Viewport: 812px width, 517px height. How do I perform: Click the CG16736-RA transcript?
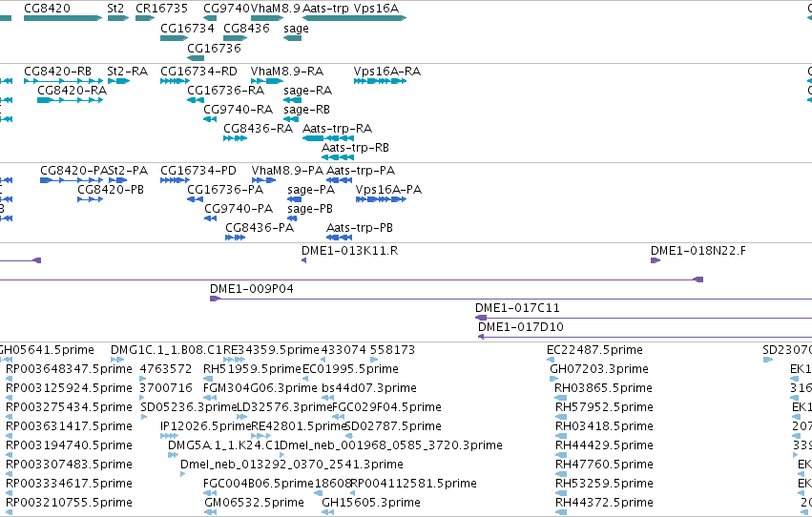[x=196, y=100]
